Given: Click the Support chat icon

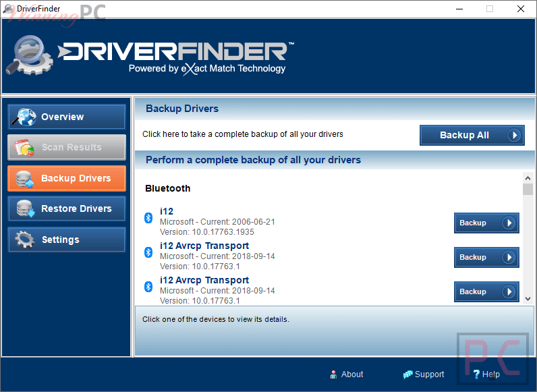Looking at the screenshot, I should (407, 374).
